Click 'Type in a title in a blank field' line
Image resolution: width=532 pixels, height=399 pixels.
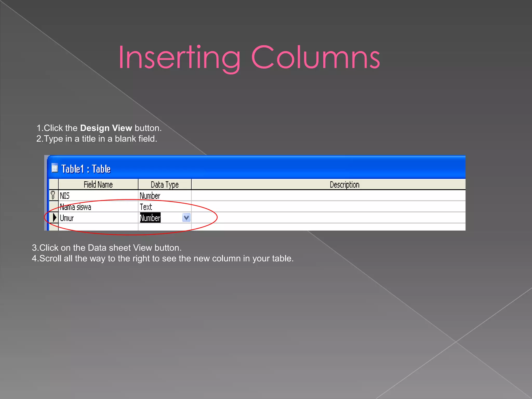[x=97, y=139]
